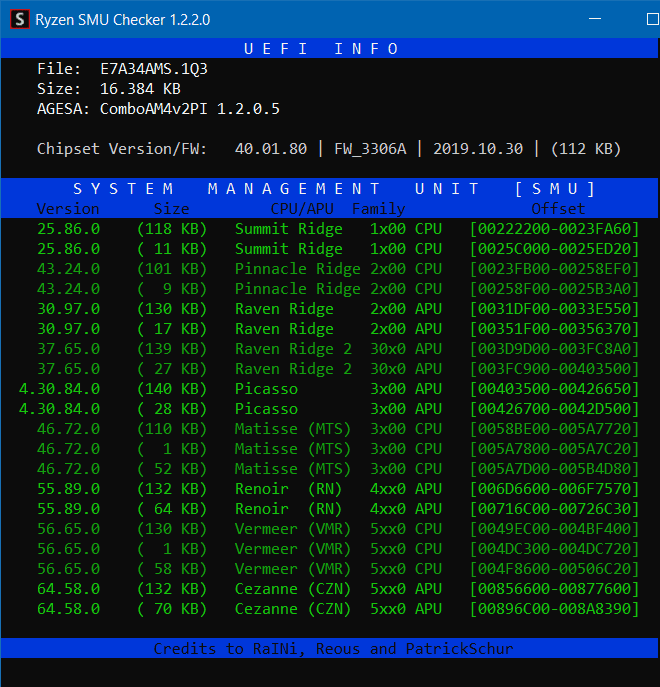Click the CPU/APU Family column header
660x687 pixels.
(338, 209)
